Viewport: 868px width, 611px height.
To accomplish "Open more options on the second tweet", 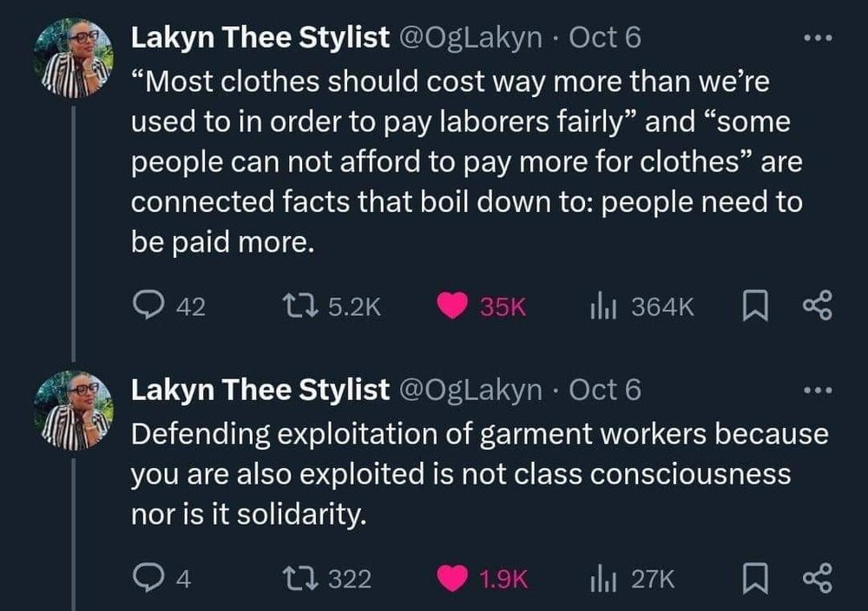I will (x=818, y=392).
